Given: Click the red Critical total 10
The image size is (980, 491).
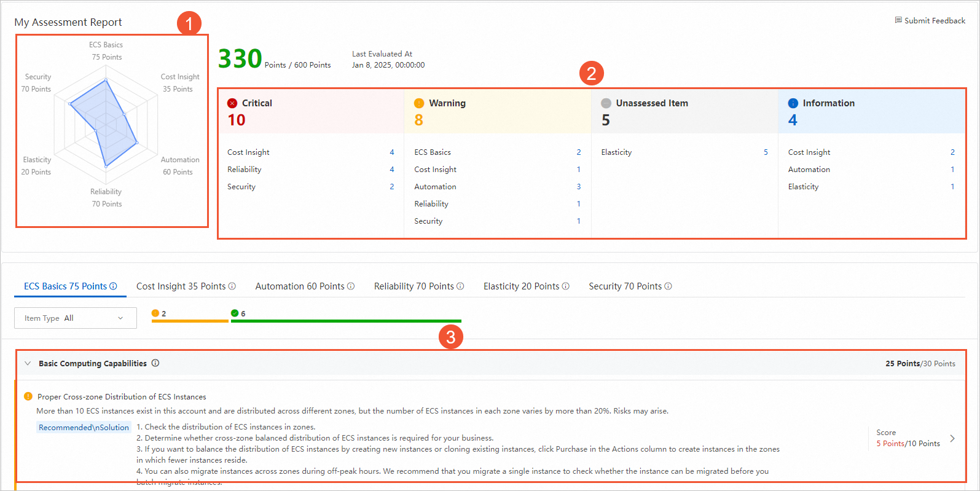Looking at the screenshot, I should tap(237, 120).
